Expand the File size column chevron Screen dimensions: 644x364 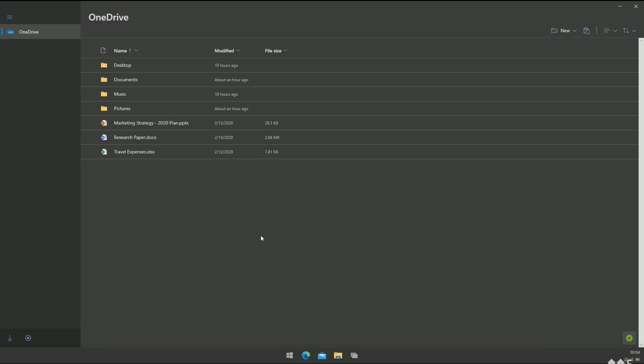pyautogui.click(x=285, y=51)
